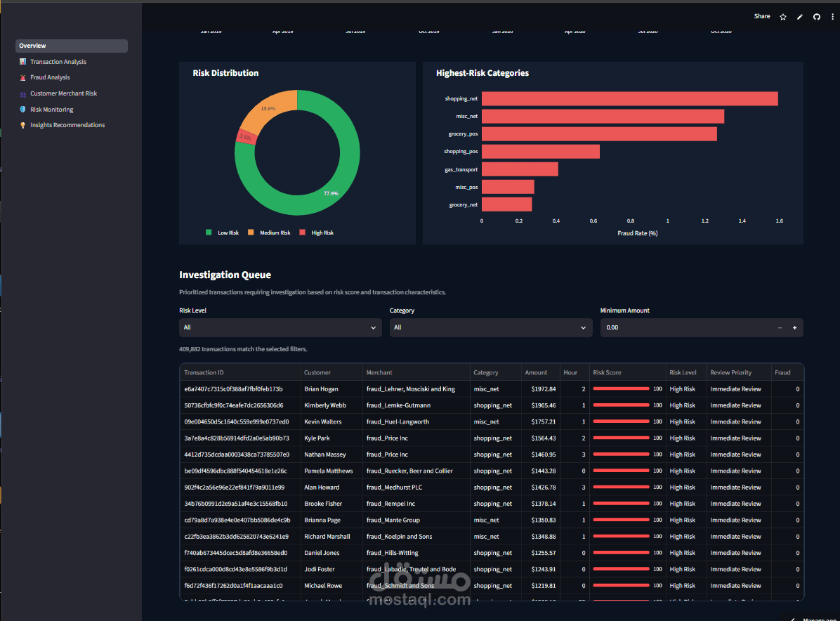Open the three-dot menu in header
840x621 pixels.
pyautogui.click(x=832, y=17)
